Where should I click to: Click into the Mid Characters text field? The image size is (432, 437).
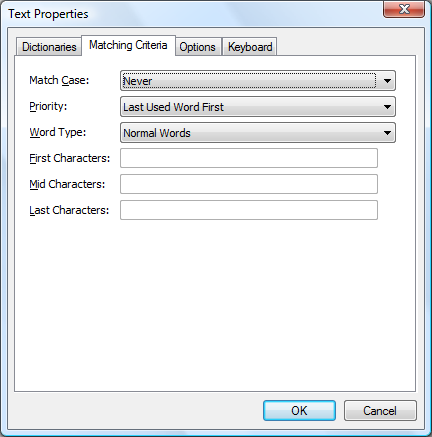coord(249,184)
